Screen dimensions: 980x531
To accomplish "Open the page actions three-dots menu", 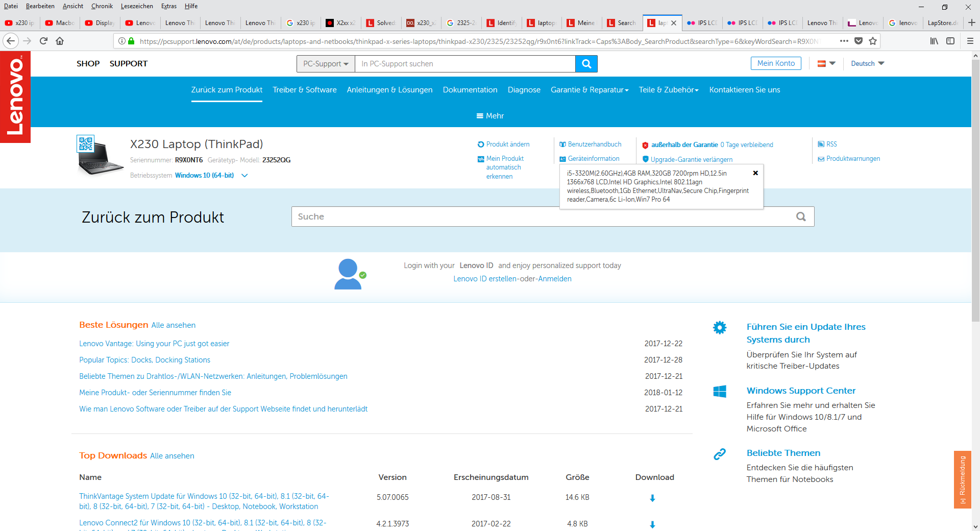I will [844, 41].
